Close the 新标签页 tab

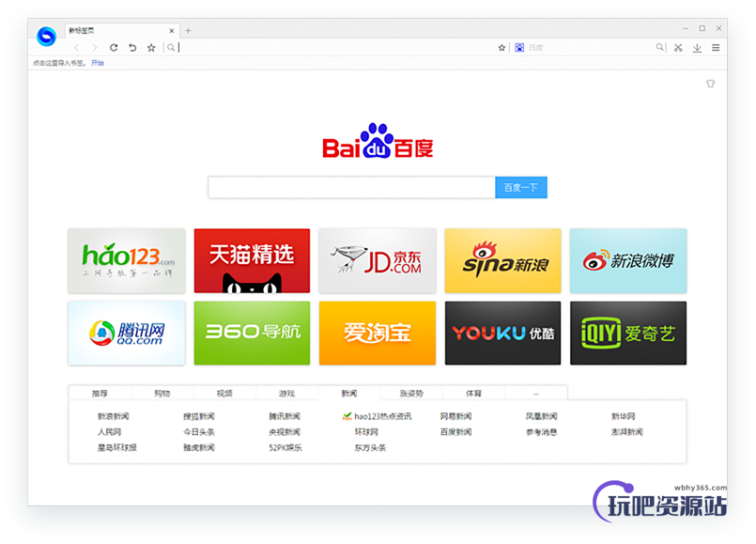172,30
